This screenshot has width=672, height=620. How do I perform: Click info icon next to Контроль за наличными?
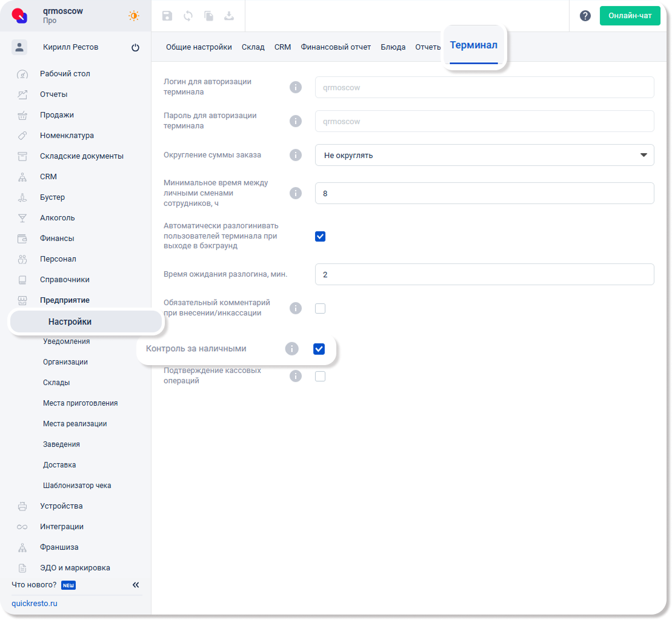coord(291,349)
